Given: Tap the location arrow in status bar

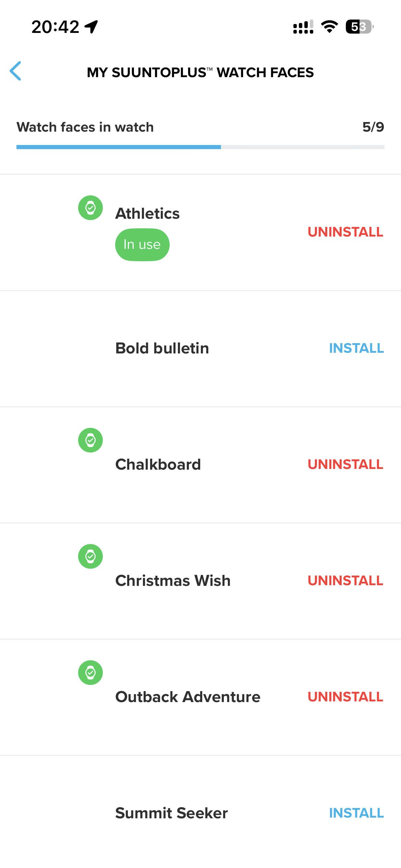Looking at the screenshot, I should click(x=92, y=27).
